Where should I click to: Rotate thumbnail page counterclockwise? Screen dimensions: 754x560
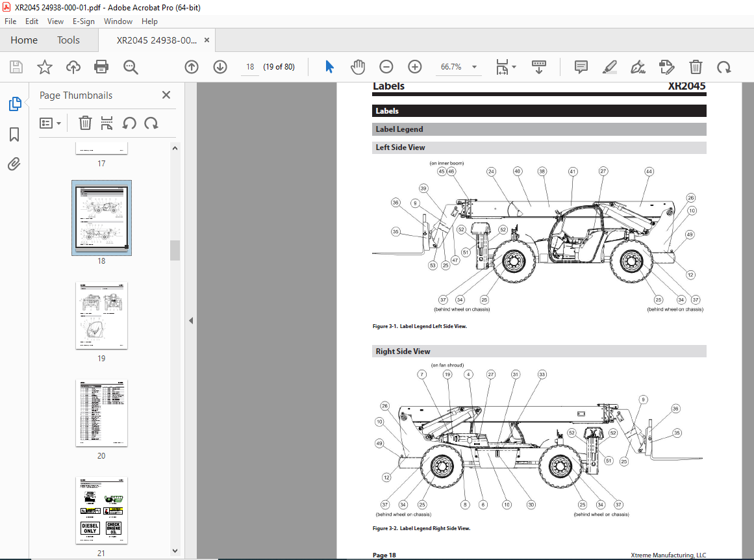(129, 123)
